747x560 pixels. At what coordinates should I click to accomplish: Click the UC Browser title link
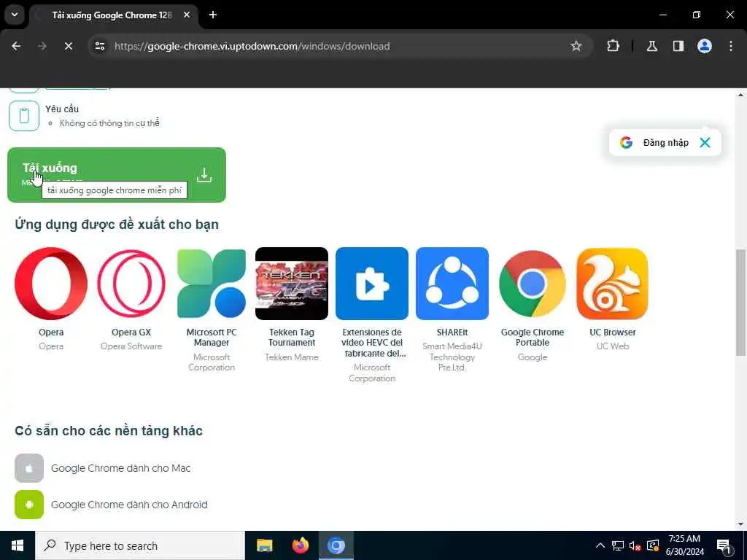(613, 332)
